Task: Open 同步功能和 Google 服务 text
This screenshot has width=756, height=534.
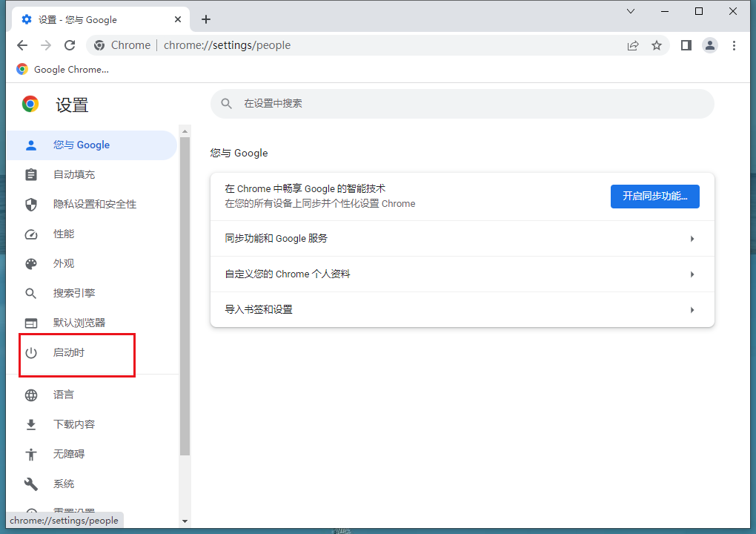Action: (276, 238)
